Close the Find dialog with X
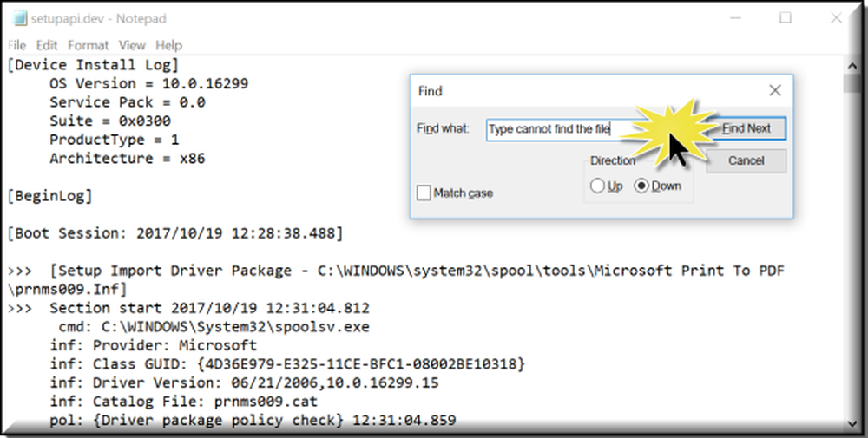The image size is (868, 438). (775, 91)
